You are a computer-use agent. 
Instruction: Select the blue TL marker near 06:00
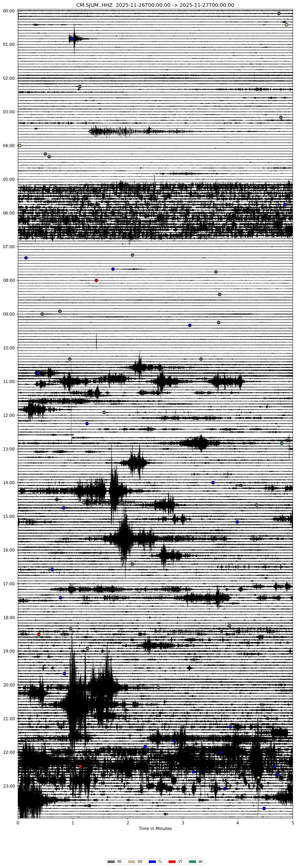pyautogui.click(x=285, y=205)
